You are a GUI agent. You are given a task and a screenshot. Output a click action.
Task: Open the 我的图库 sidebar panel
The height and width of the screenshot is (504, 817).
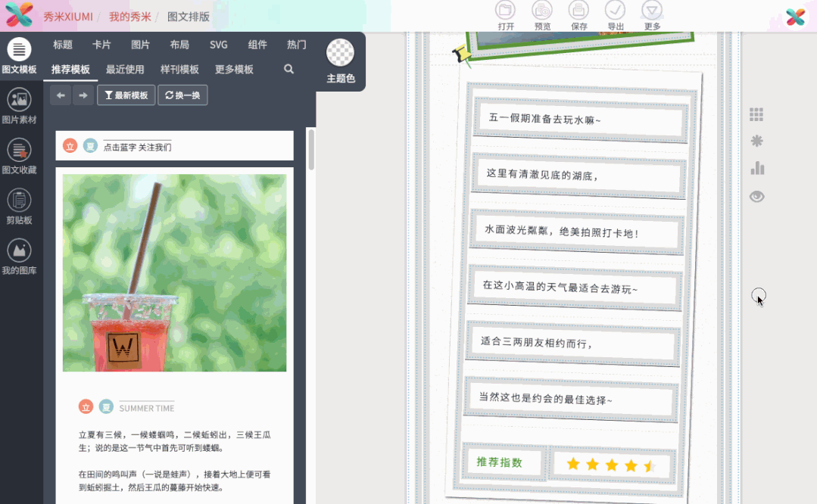click(x=19, y=257)
